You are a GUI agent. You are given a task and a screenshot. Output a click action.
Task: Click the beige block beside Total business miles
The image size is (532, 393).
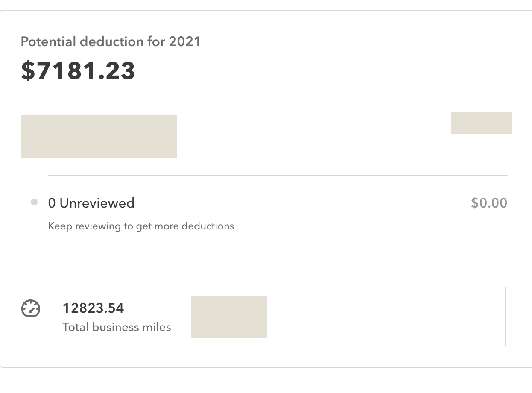(x=229, y=317)
